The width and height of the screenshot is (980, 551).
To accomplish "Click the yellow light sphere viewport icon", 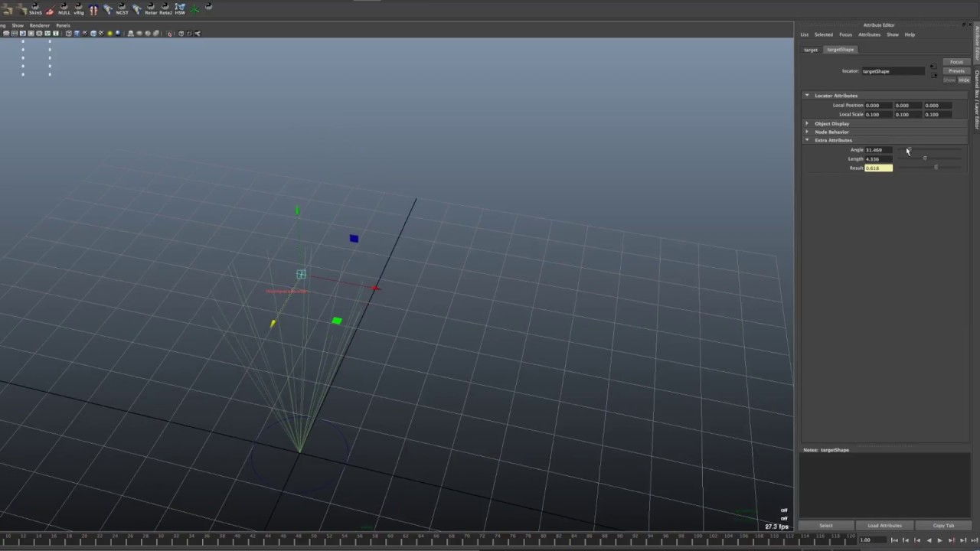I will pyautogui.click(x=109, y=34).
